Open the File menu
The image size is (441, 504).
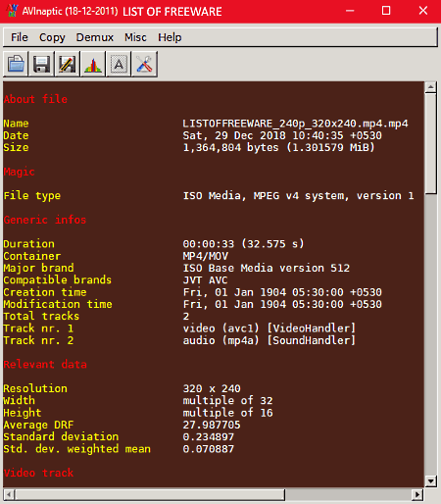pos(20,37)
